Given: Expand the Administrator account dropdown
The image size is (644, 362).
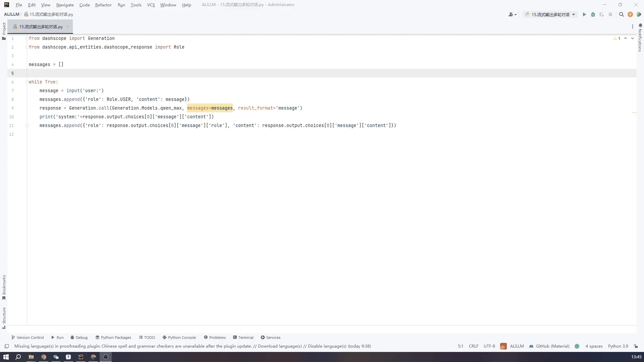Looking at the screenshot, I should pos(513,14).
